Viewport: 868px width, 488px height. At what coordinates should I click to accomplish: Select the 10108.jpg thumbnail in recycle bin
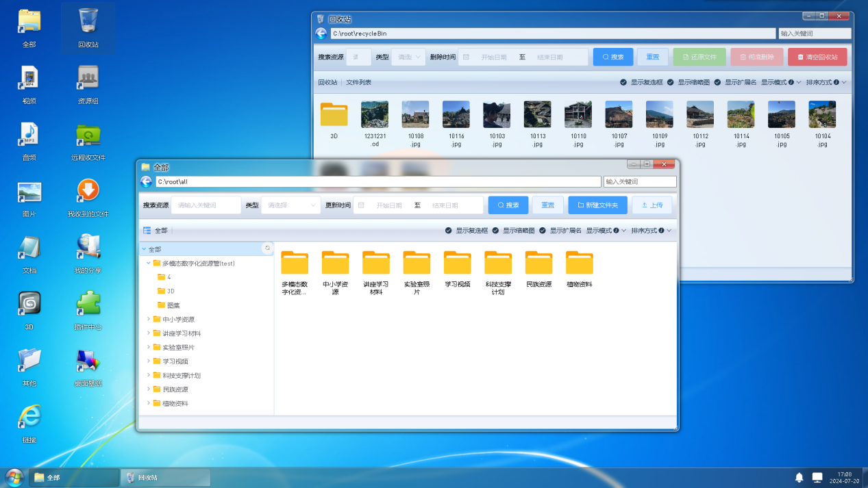tap(415, 115)
